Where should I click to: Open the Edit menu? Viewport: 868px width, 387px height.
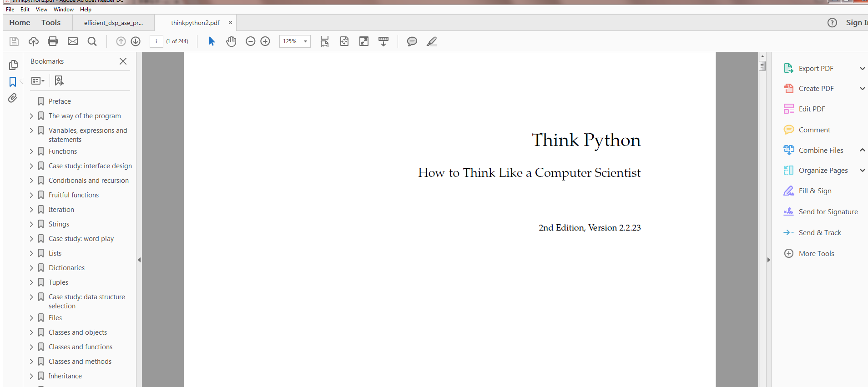pos(25,10)
